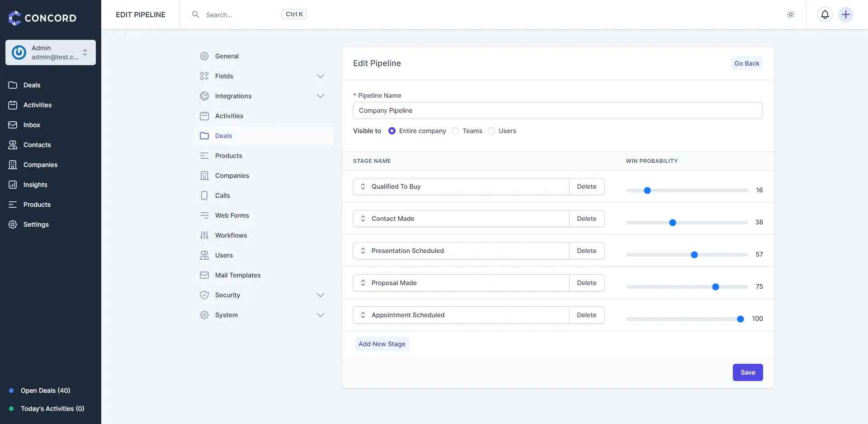This screenshot has width=868, height=424.
Task: Click the Go Back button
Action: [x=747, y=63]
